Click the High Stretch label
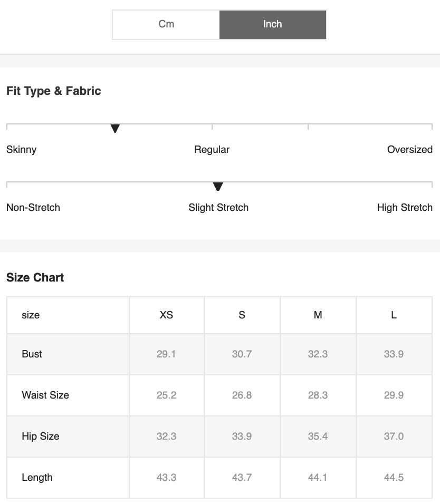 (405, 208)
